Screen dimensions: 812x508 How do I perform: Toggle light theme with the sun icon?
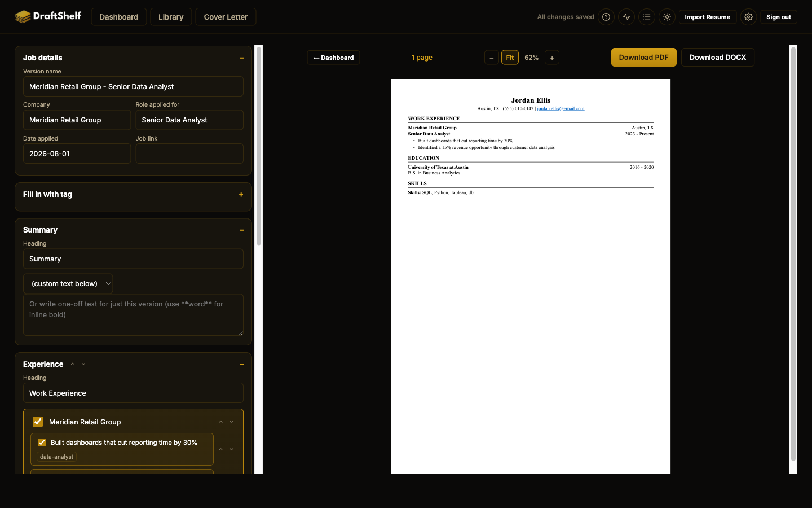click(x=667, y=17)
